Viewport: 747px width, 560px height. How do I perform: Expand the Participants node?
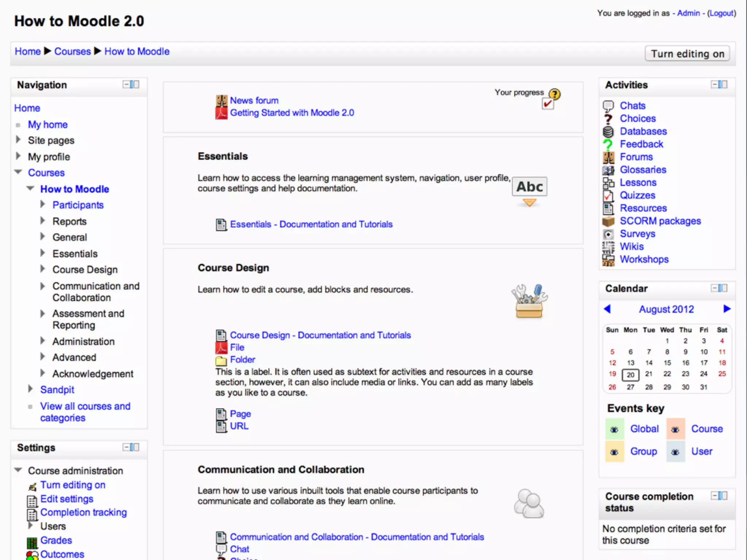click(43, 205)
